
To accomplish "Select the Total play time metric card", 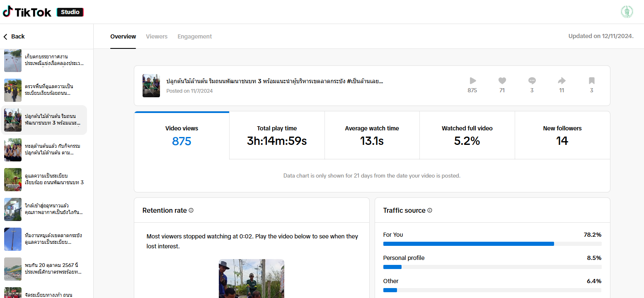I will coord(277,135).
